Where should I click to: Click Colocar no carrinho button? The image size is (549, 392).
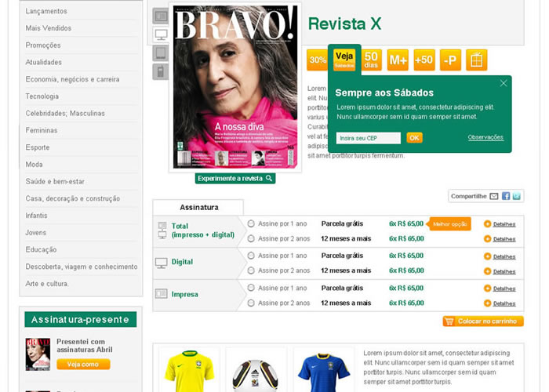click(x=483, y=321)
